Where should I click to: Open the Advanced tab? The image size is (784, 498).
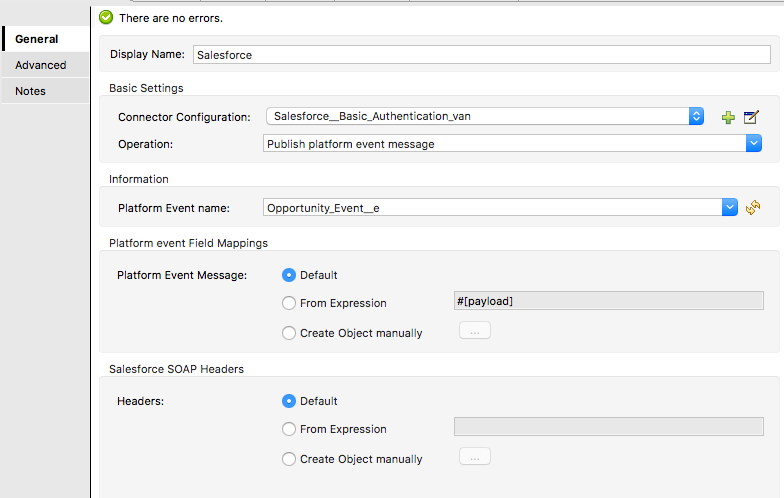coord(46,65)
